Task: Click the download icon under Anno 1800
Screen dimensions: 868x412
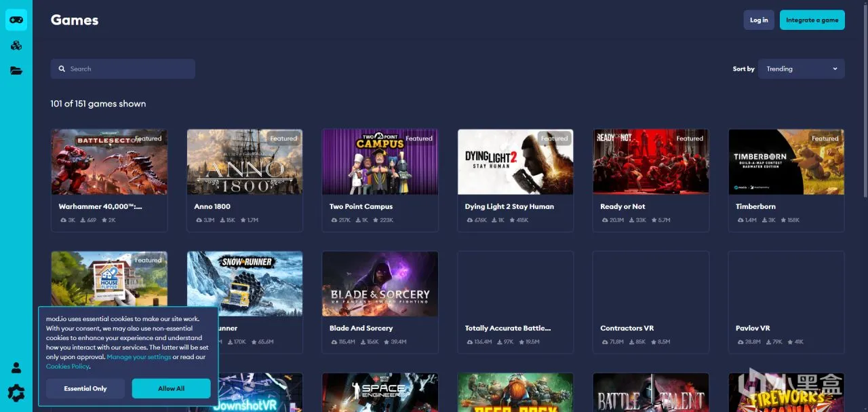Action: pos(222,220)
